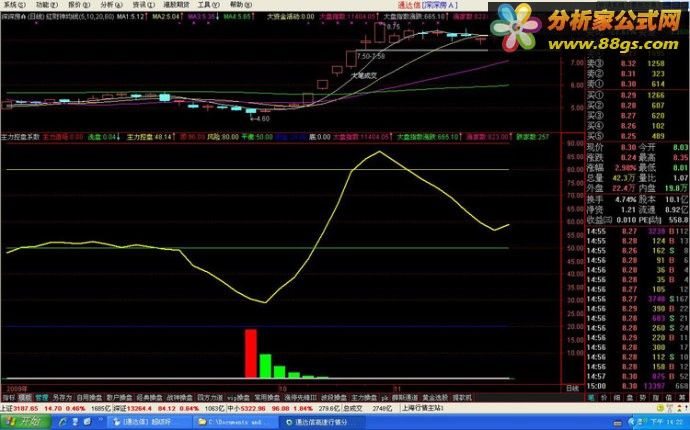Click the red histogram bar in lower chart
Screen dimensions: 690x430
click(x=251, y=354)
